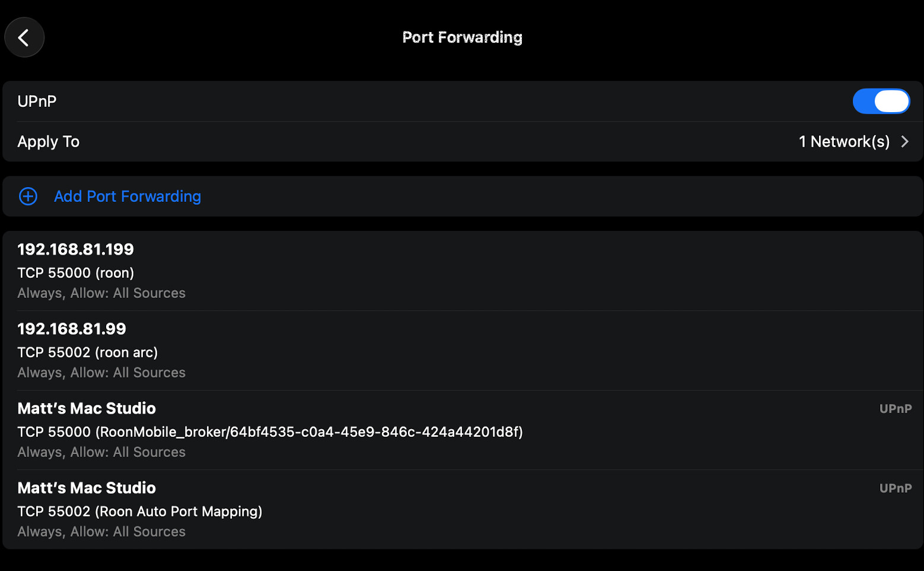Click the second Matt's Mac Studio heading
The height and width of the screenshot is (571, 924).
[x=87, y=488]
